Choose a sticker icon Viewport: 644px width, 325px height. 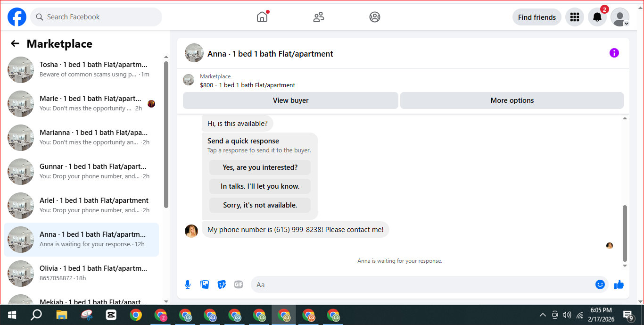tap(222, 284)
